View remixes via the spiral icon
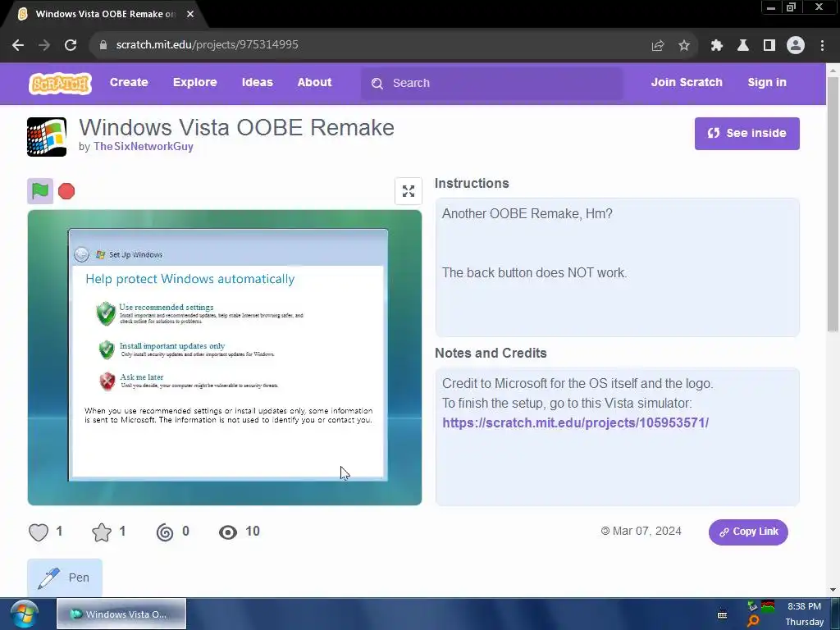The height and width of the screenshot is (630, 840). [165, 532]
